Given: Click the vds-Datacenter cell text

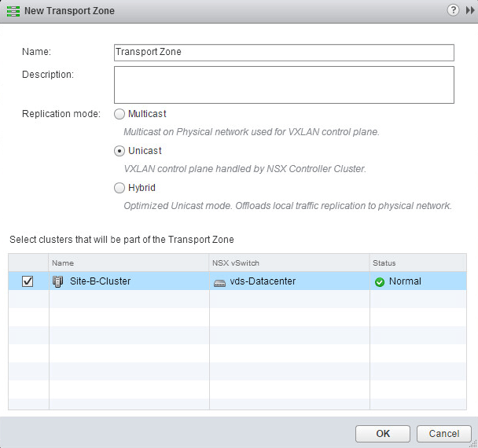Looking at the screenshot, I should pos(263,281).
